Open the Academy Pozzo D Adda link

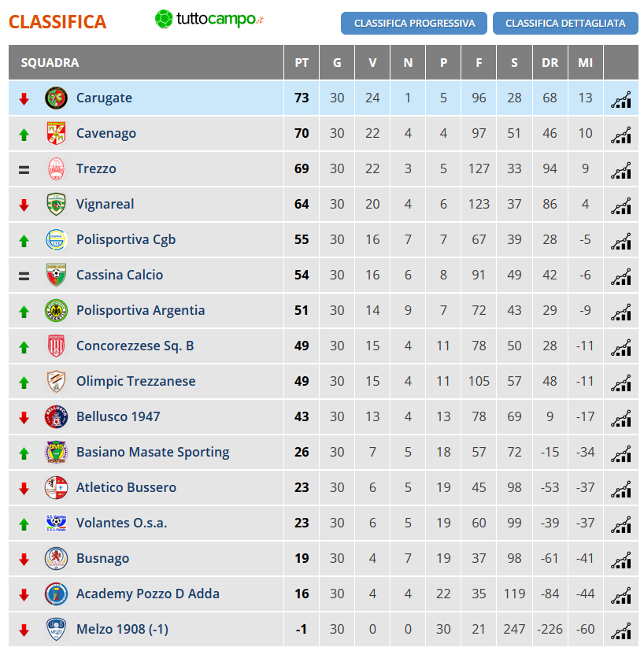pyautogui.click(x=148, y=594)
